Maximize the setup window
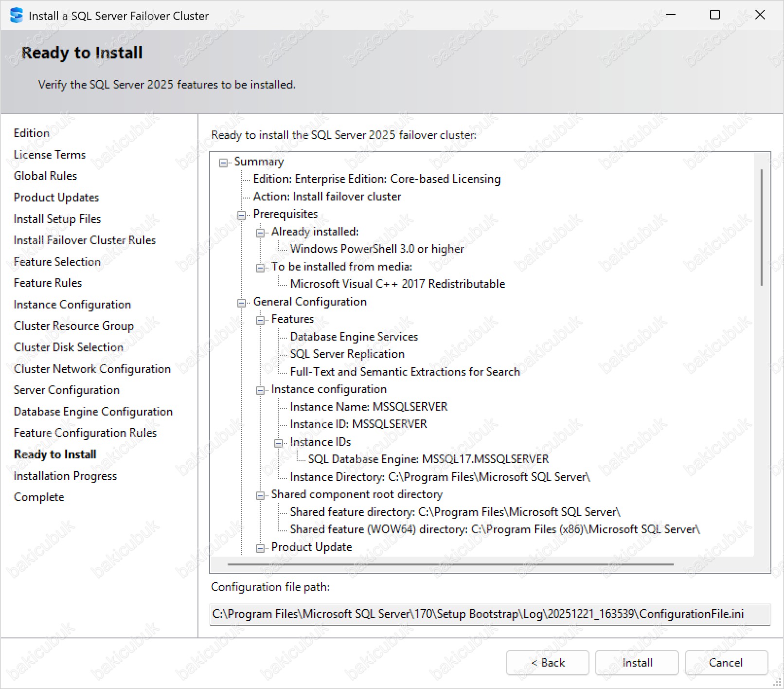 [714, 15]
